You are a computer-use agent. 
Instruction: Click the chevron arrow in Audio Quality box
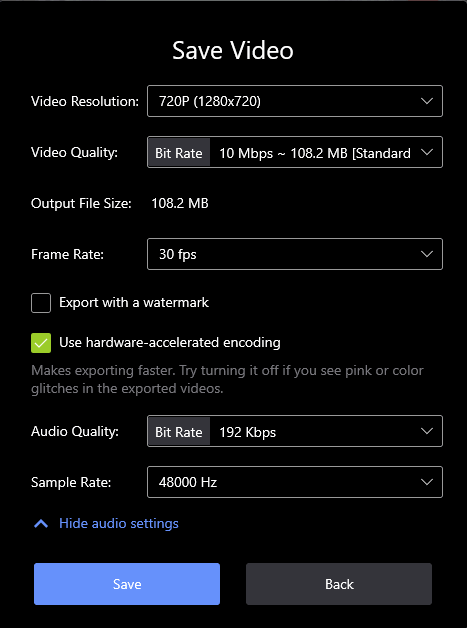(x=427, y=431)
